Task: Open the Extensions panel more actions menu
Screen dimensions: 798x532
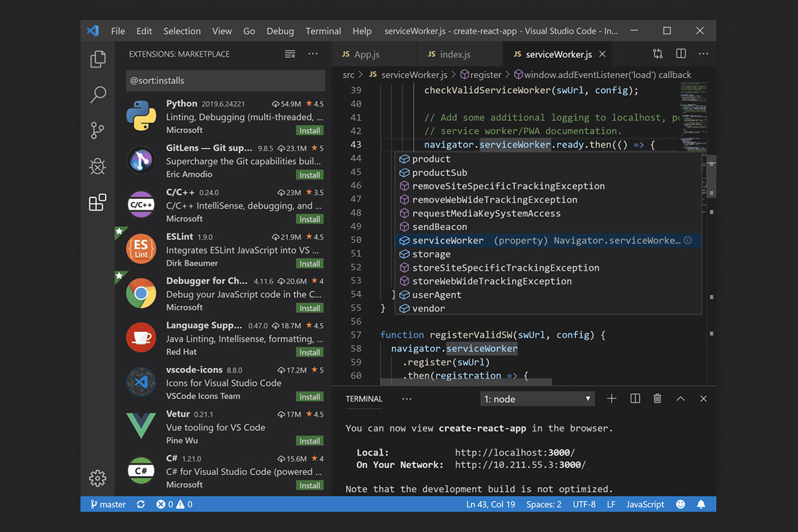Action: [x=313, y=54]
